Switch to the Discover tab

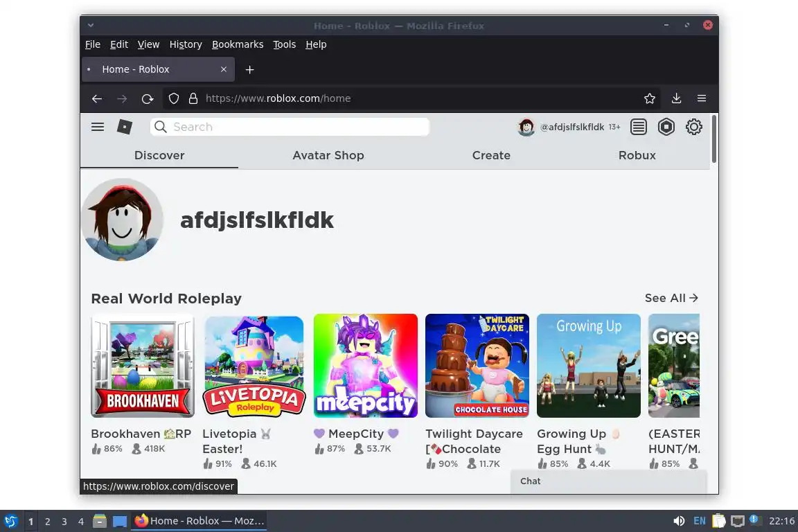click(159, 155)
